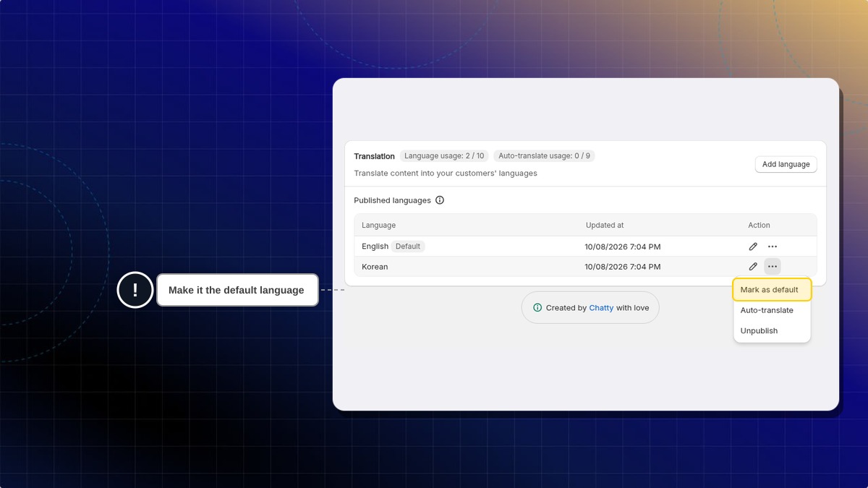Click the Language usage: 2 / 10 badge
This screenshot has height=488, width=868.
[x=444, y=156]
